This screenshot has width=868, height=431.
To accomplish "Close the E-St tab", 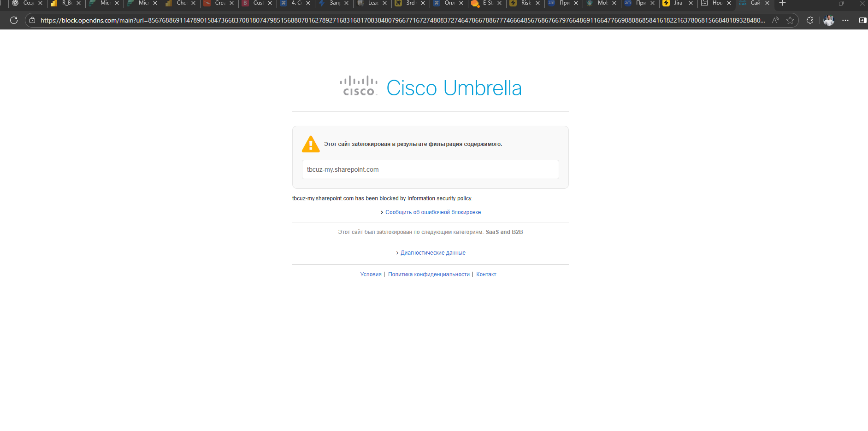I will click(x=500, y=3).
